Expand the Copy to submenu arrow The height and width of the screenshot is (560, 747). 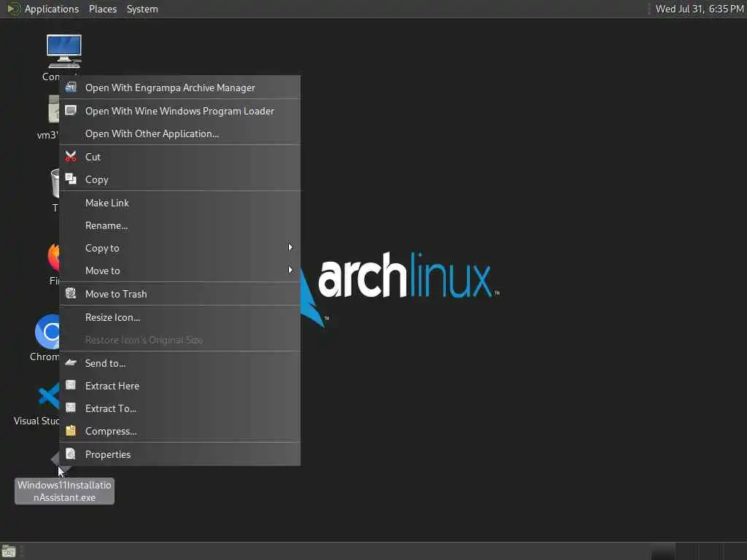(290, 247)
